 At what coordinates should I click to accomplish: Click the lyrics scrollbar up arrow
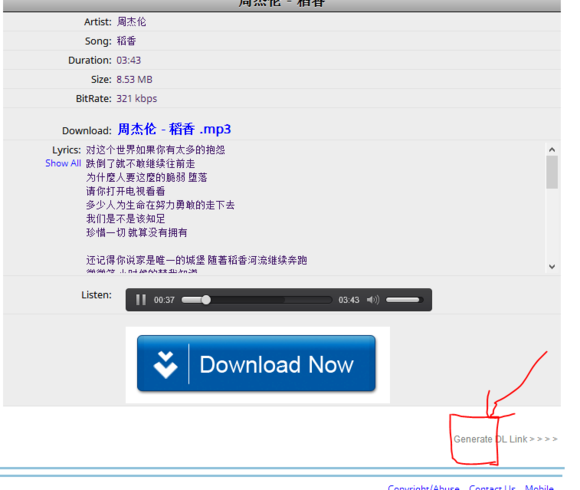pyautogui.click(x=552, y=150)
